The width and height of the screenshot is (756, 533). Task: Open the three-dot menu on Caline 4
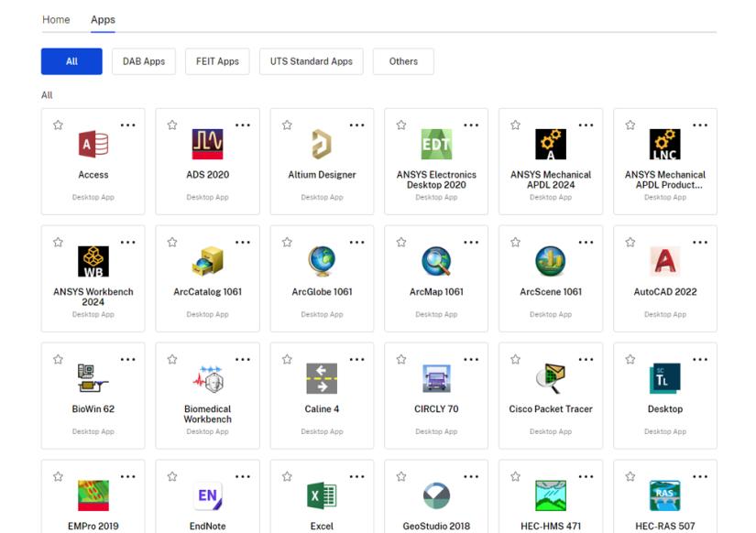coord(356,359)
